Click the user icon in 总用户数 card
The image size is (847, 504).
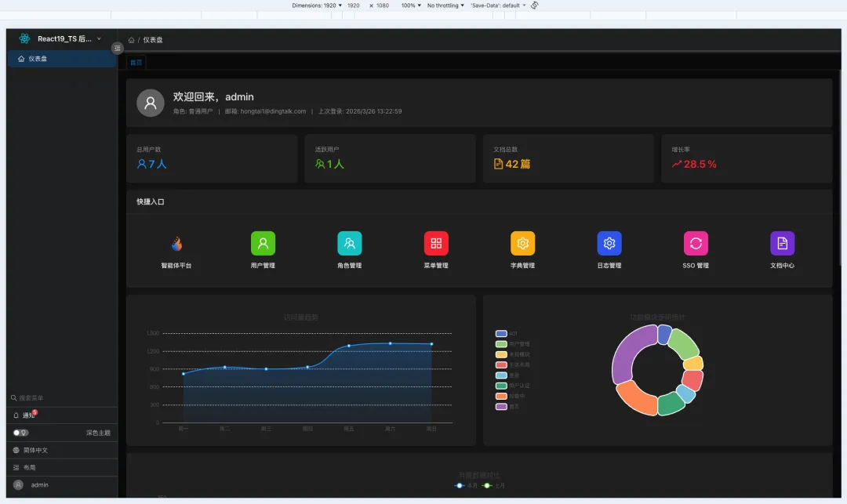141,164
